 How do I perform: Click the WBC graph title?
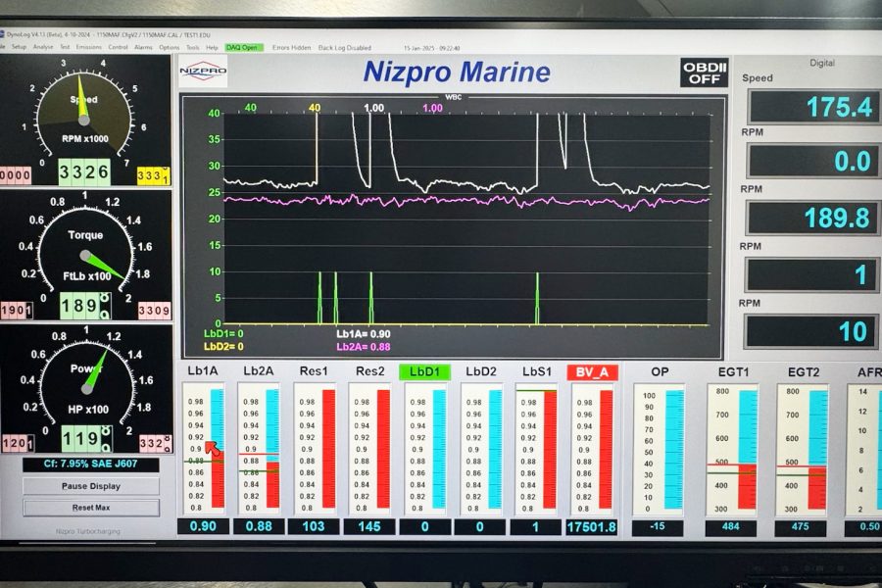[454, 97]
